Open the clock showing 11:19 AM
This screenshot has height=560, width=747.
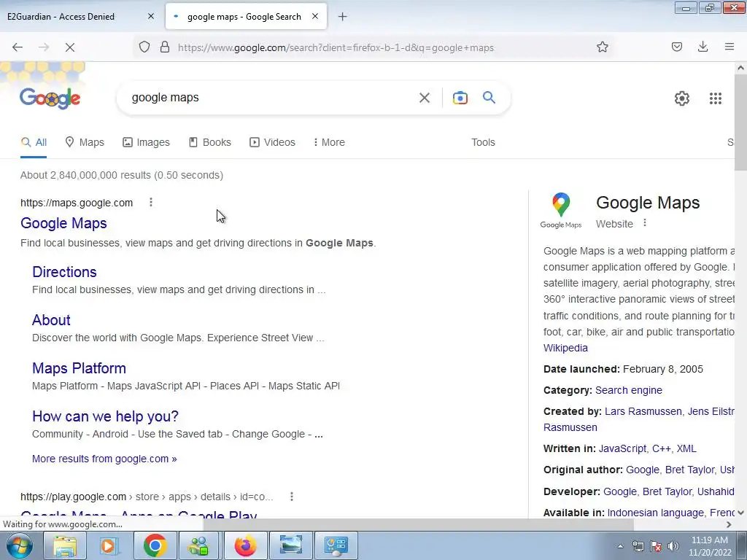(709, 546)
